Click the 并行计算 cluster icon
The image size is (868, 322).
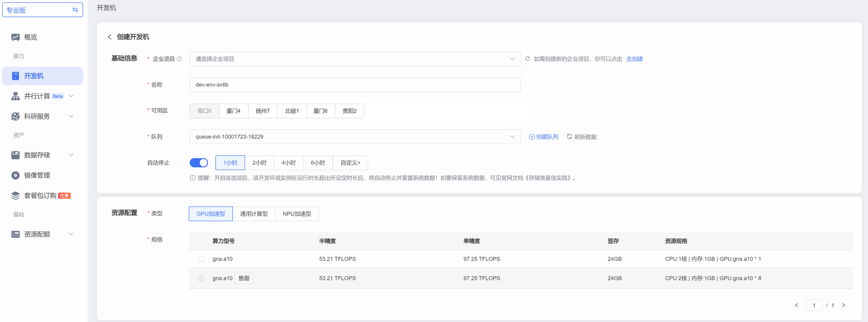click(15, 96)
